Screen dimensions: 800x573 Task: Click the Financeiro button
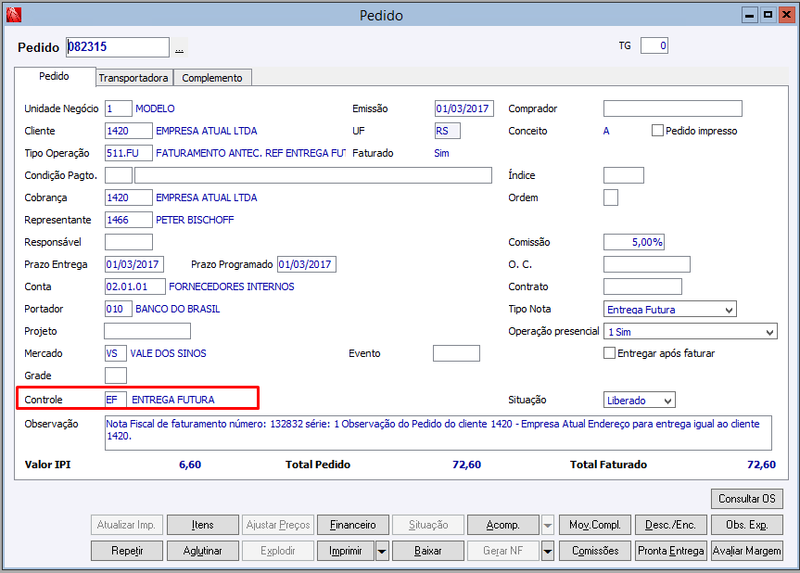point(353,525)
